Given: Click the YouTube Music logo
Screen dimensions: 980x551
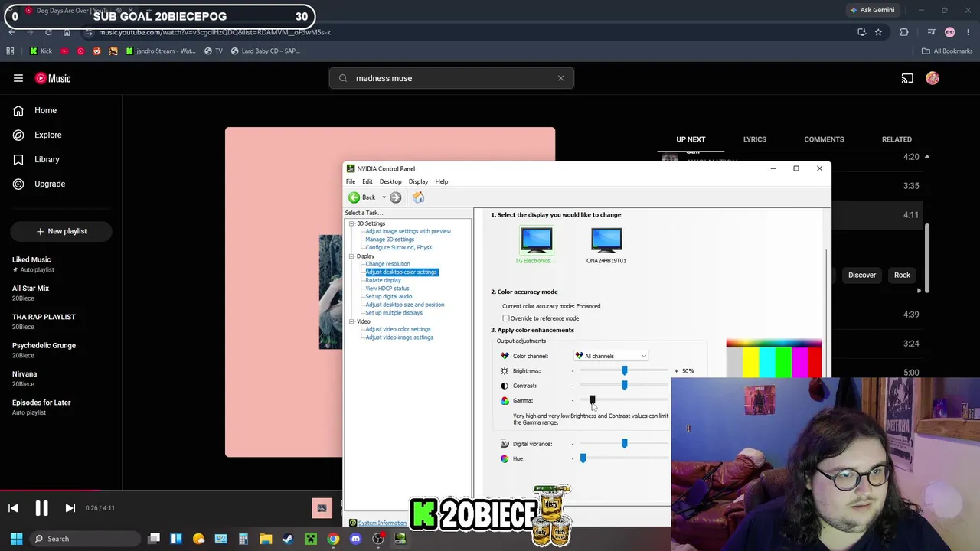Looking at the screenshot, I should [x=53, y=78].
